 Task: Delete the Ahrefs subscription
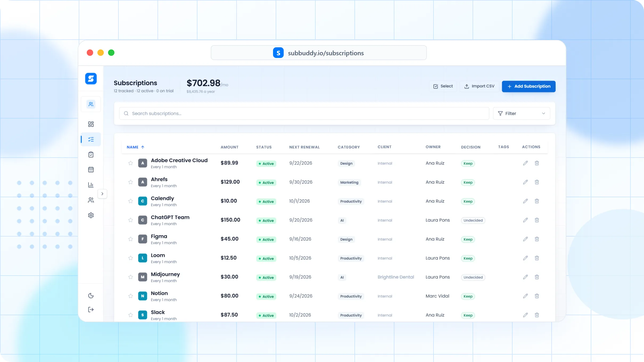pyautogui.click(x=537, y=182)
